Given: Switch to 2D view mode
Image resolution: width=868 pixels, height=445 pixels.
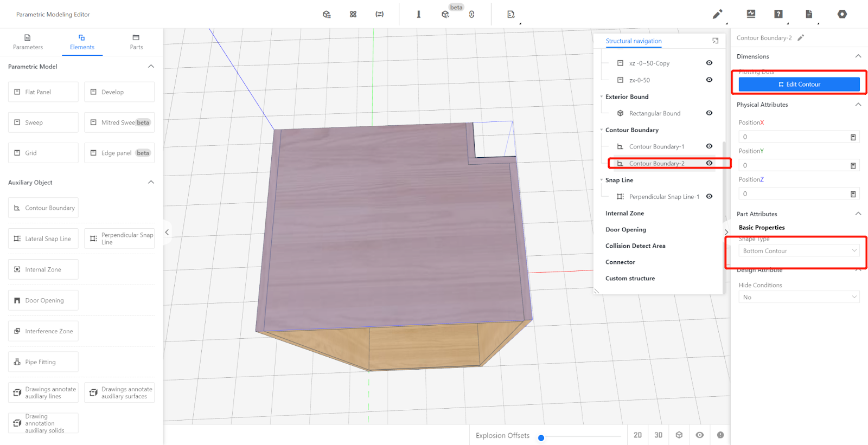Looking at the screenshot, I should (637, 435).
